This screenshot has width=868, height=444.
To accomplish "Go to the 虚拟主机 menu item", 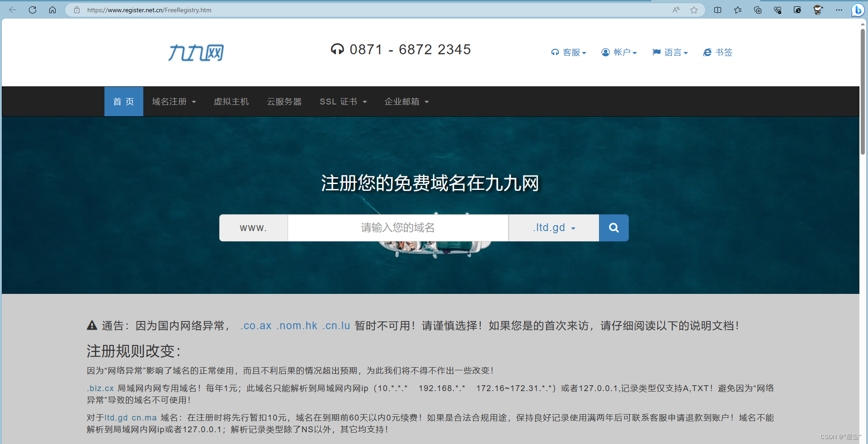I will [x=231, y=102].
